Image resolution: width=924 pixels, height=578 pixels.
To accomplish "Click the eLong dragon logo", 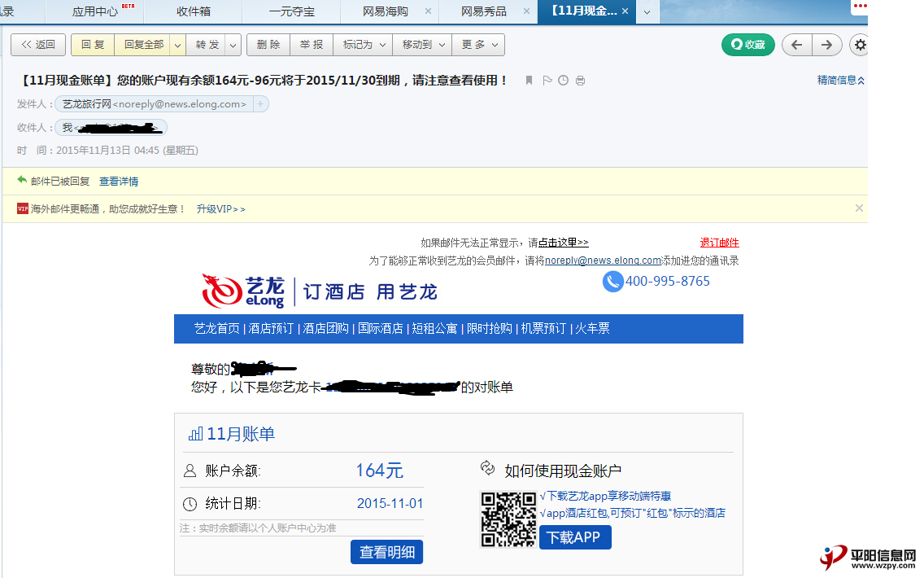I will click(x=221, y=291).
